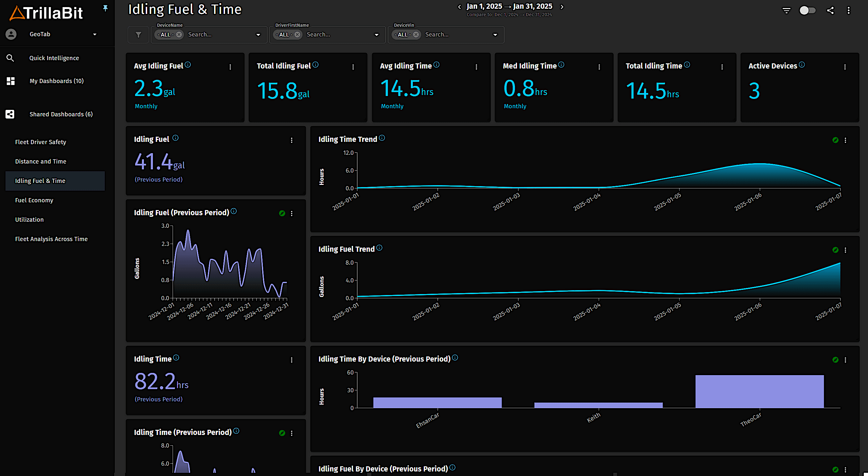Screen dimensions: 868x476
Task: Click the pin sidebar icon
Action: (x=105, y=8)
